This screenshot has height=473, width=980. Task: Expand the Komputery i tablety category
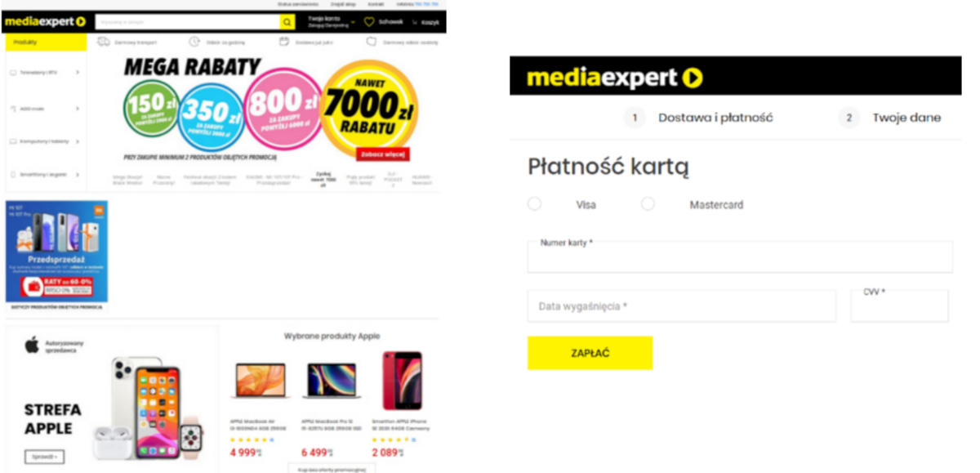45,141
